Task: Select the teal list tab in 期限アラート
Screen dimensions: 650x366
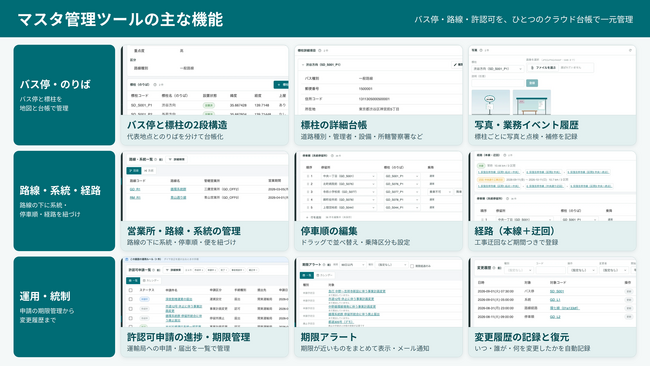Action: point(307,275)
